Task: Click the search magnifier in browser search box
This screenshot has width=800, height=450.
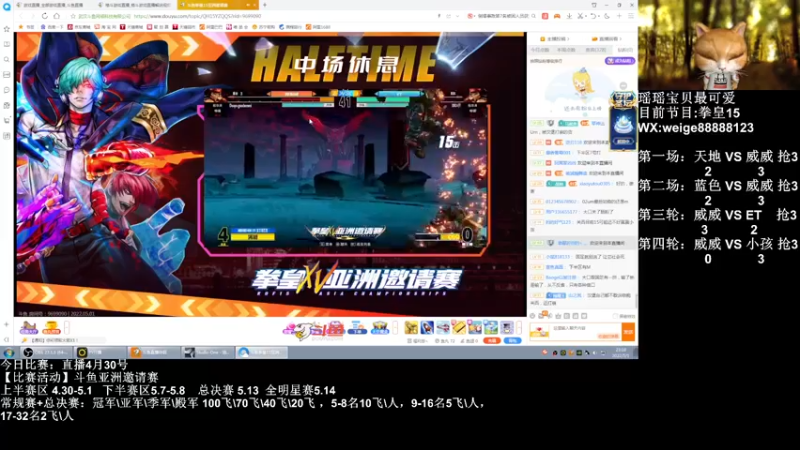Action: click(534, 16)
